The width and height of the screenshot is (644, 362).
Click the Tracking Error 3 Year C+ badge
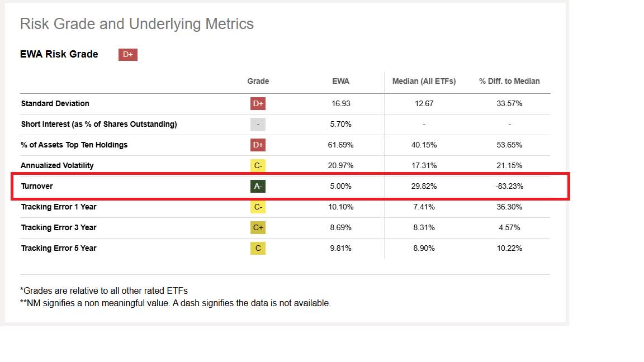(x=258, y=227)
